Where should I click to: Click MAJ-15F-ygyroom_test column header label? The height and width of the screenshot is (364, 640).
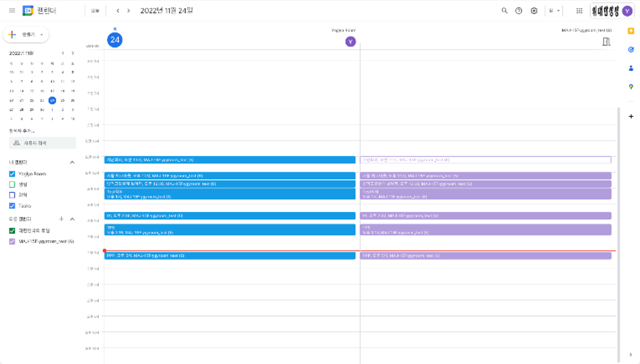(586, 30)
